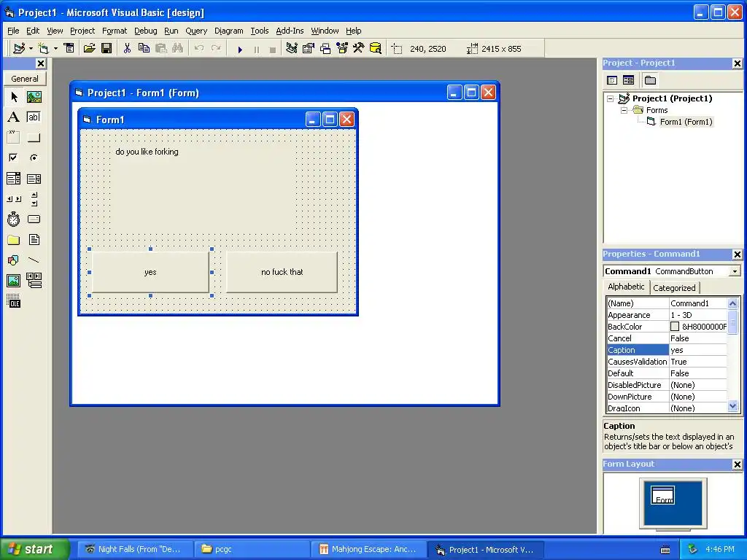Open the Toolbox via the hammer-and-wrench icon
747x560 pixels.
click(359, 48)
